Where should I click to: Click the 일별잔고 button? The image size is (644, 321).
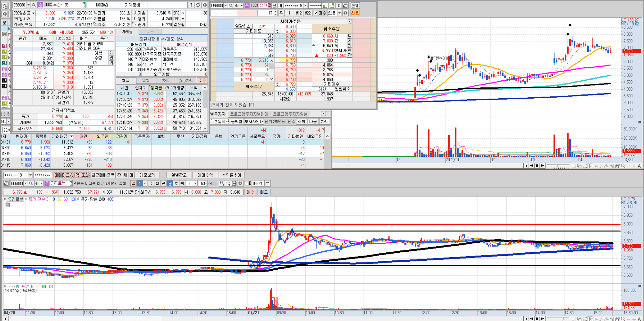(179, 175)
